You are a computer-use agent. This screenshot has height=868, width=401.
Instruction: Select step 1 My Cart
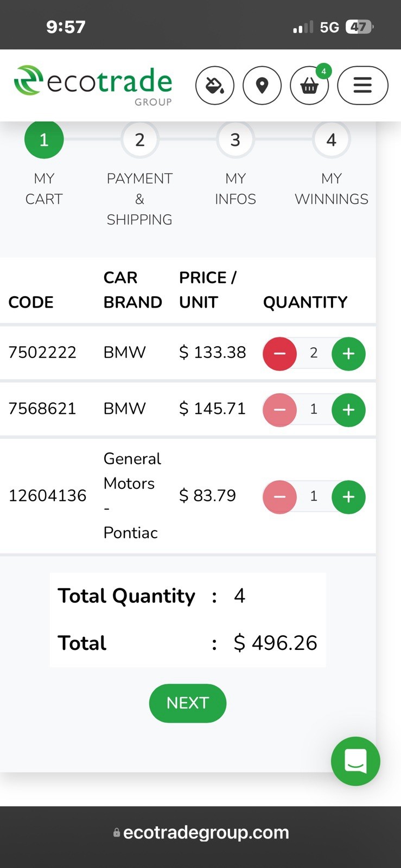[44, 140]
